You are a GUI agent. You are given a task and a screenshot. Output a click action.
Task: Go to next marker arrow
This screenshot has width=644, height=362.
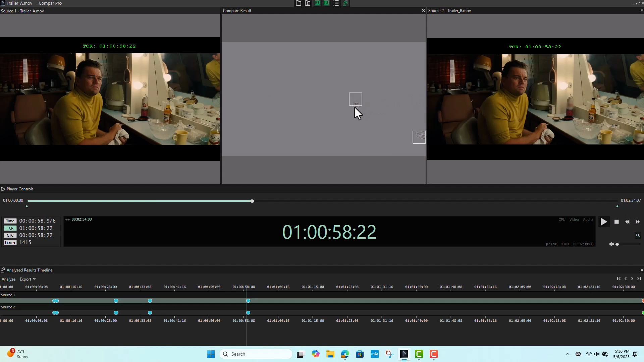pyautogui.click(x=632, y=279)
